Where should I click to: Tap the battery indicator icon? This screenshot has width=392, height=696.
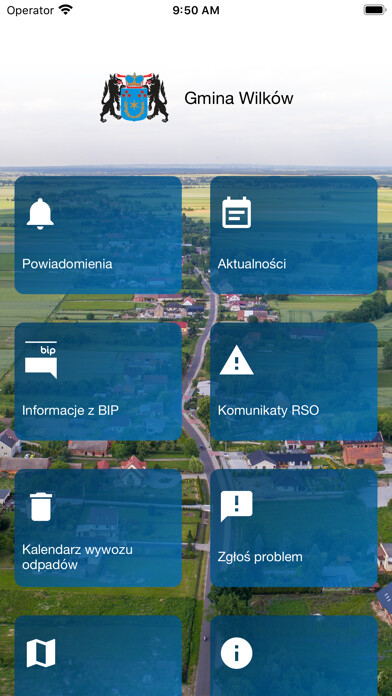[x=375, y=10]
